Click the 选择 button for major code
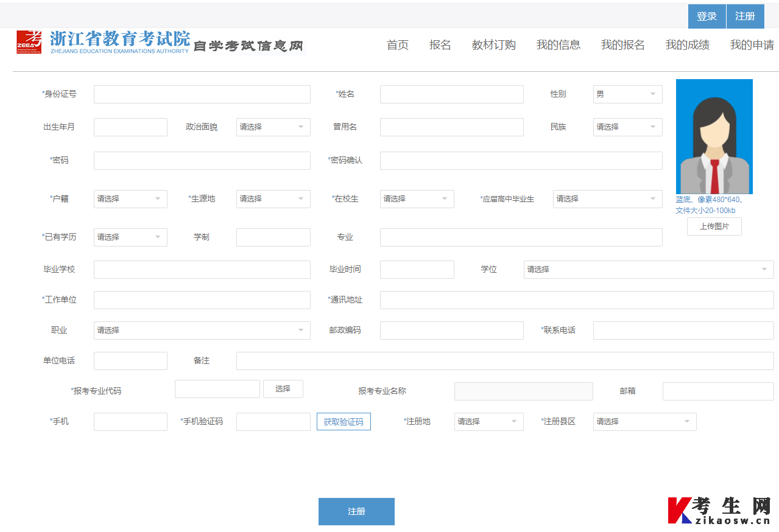This screenshot has height=532, width=779. point(283,389)
